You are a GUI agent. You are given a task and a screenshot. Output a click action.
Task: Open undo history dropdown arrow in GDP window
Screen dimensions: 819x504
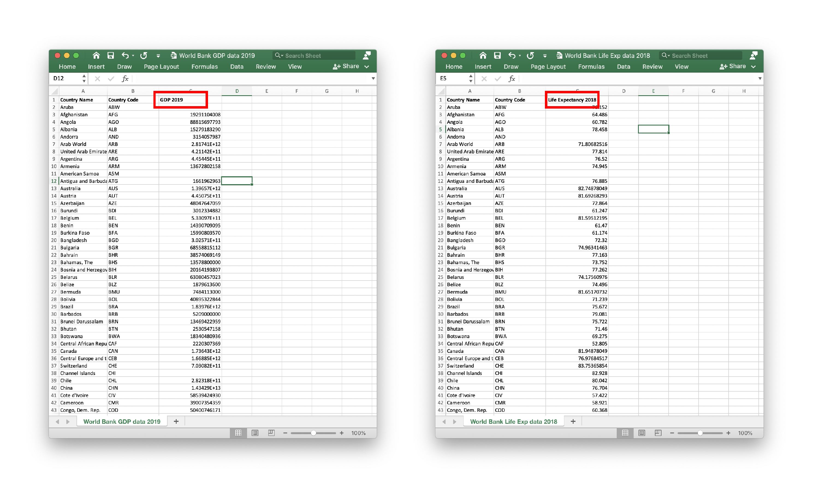click(x=133, y=56)
